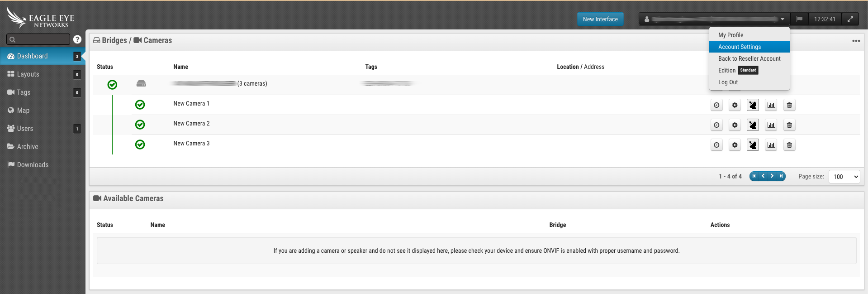This screenshot has height=294, width=868.
Task: View bar chart analytics for New Camera 3
Action: (x=771, y=145)
